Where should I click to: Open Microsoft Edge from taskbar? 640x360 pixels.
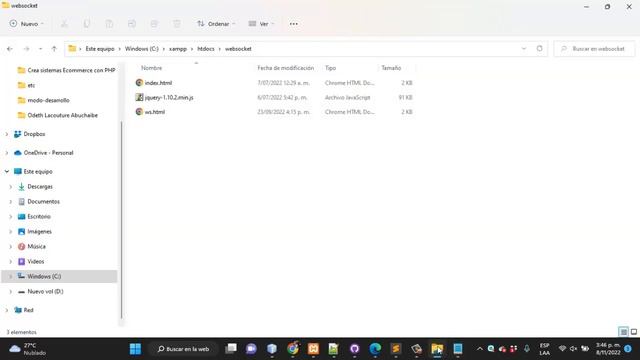375,349
